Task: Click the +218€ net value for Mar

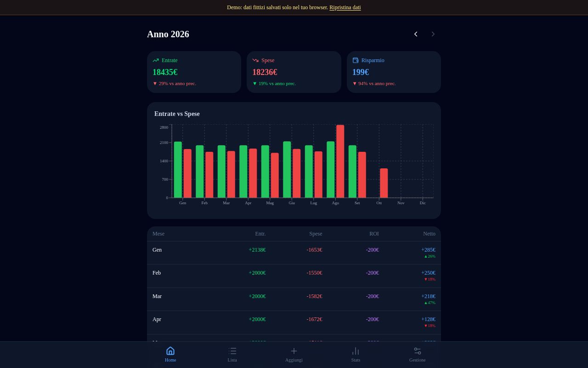Action: [x=428, y=296]
